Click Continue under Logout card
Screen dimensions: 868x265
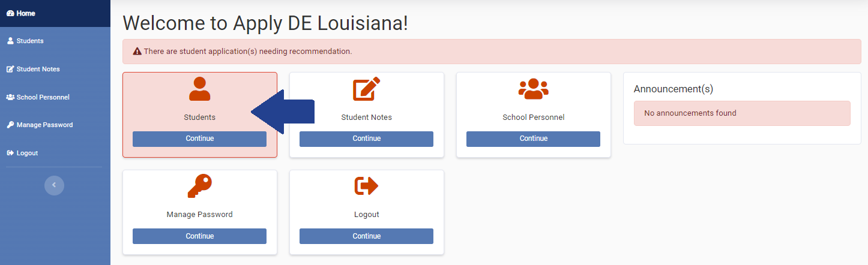click(366, 236)
